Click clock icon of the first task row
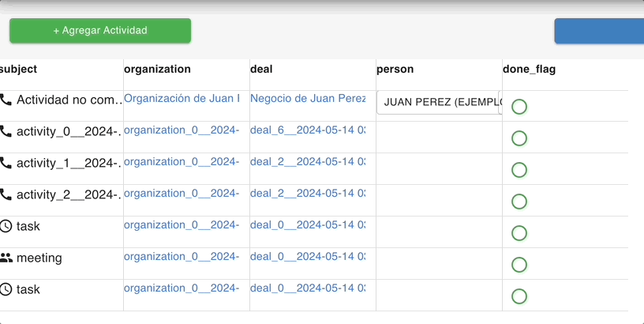644x324 pixels. click(x=6, y=227)
